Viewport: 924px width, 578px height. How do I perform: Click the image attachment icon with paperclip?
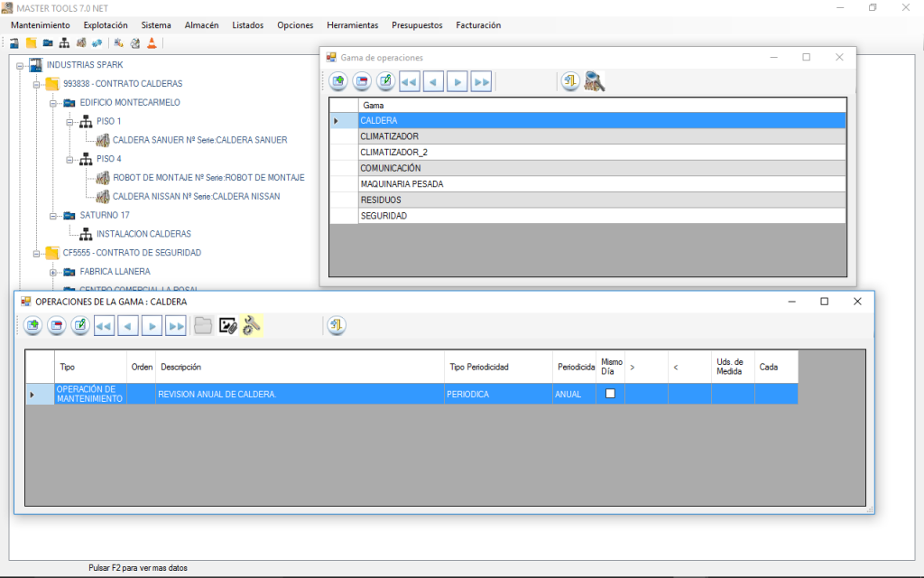click(x=227, y=326)
